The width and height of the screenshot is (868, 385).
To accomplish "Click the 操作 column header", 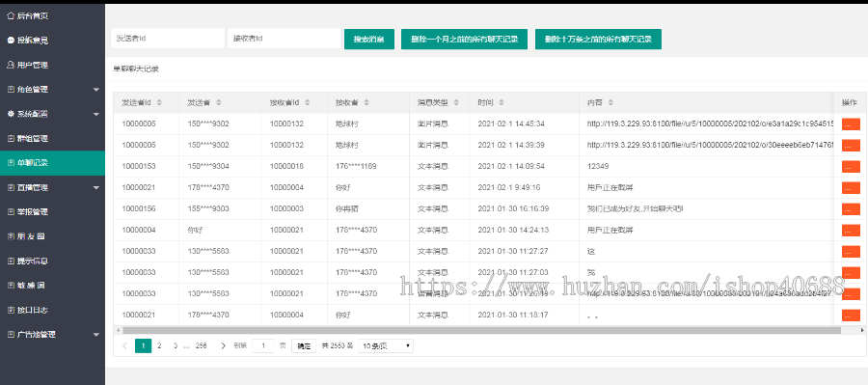I will pos(849,102).
